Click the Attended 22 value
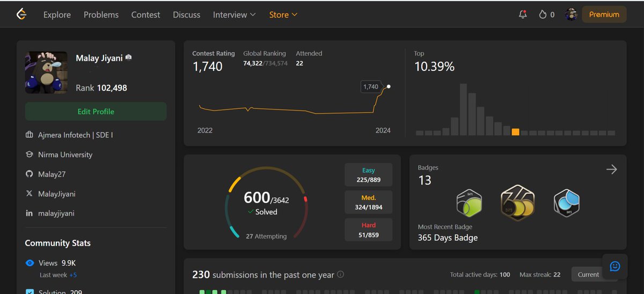The height and width of the screenshot is (294, 644). point(299,63)
